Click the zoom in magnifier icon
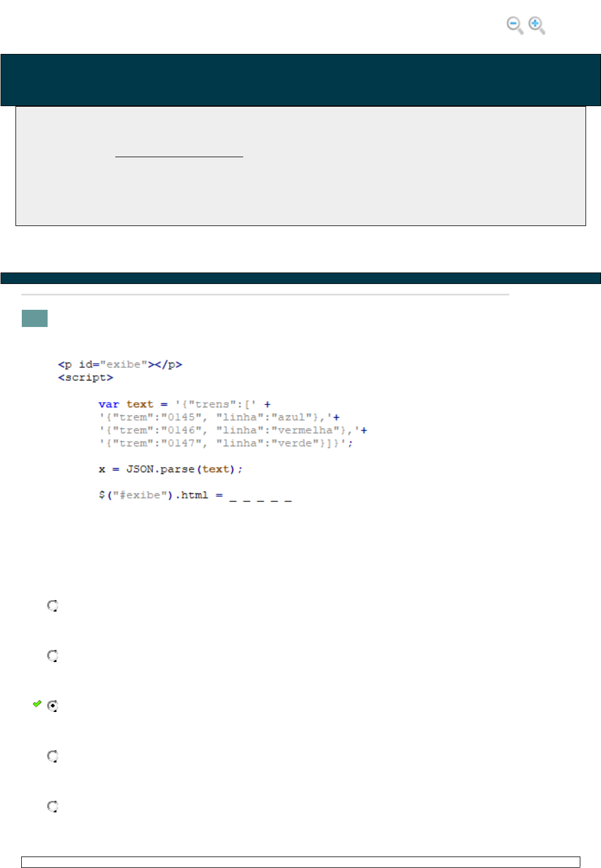This screenshot has height=868, width=601. click(x=536, y=25)
